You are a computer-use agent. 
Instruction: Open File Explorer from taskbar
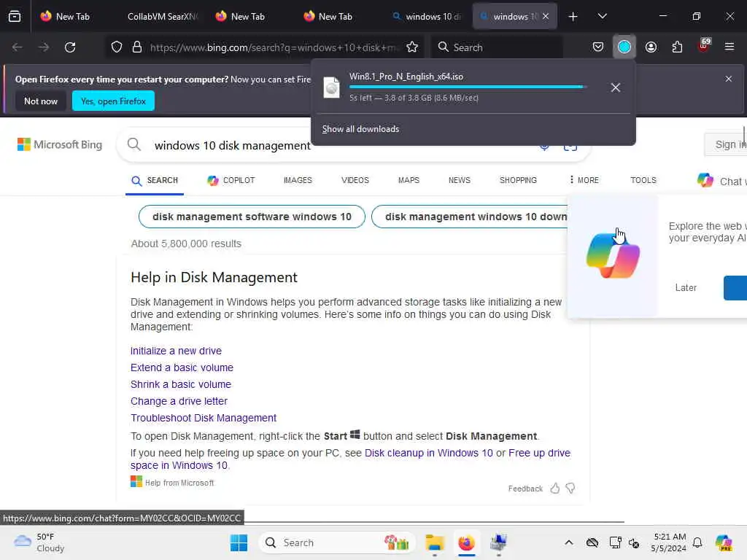pyautogui.click(x=435, y=542)
